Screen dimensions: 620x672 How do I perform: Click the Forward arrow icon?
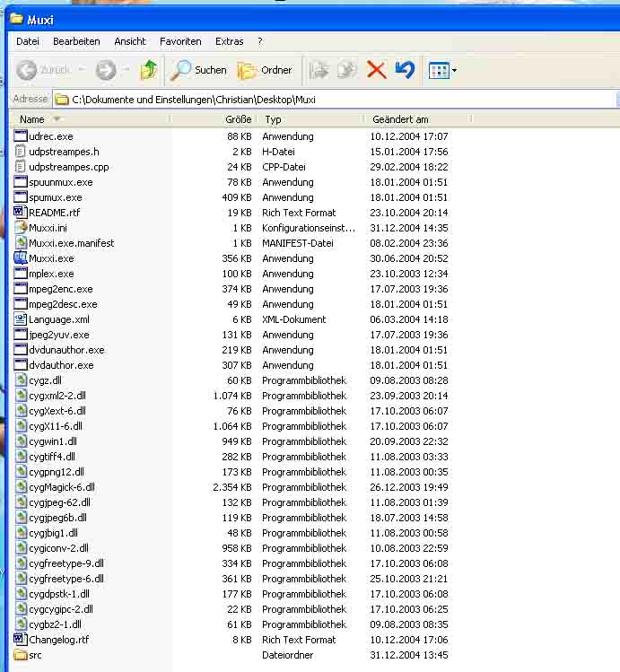pos(105,70)
